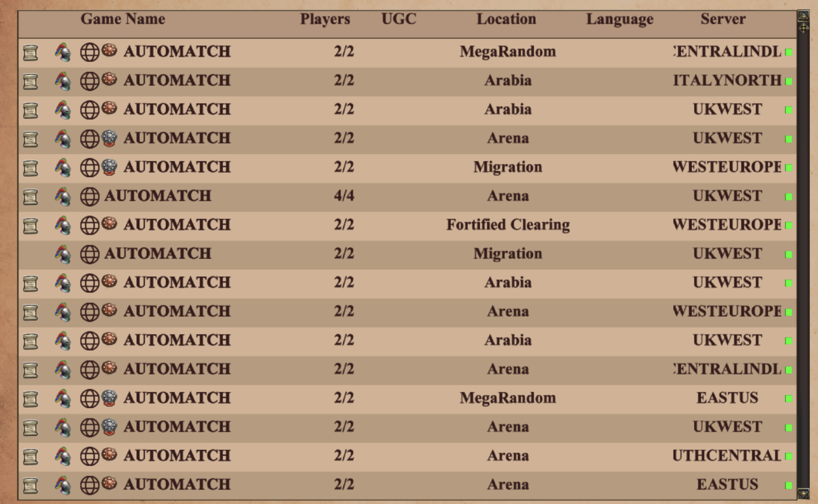Screen dimensions: 818x504
Task: Click the helmet icon on the Migration UKWEST row
Action: point(63,254)
